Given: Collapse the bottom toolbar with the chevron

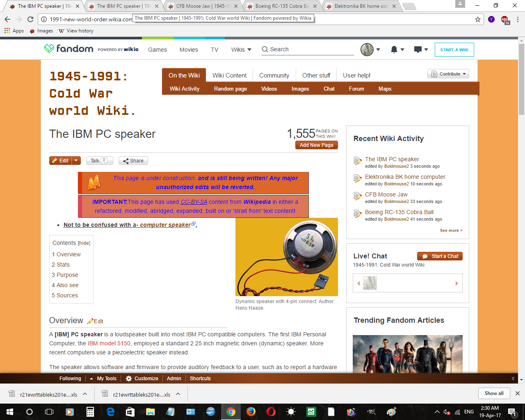Looking at the screenshot, I should coord(513,379).
